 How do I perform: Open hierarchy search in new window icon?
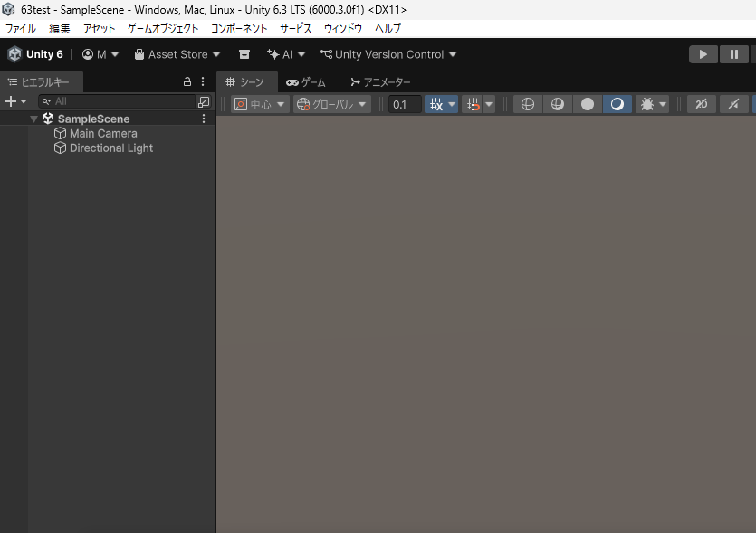204,101
